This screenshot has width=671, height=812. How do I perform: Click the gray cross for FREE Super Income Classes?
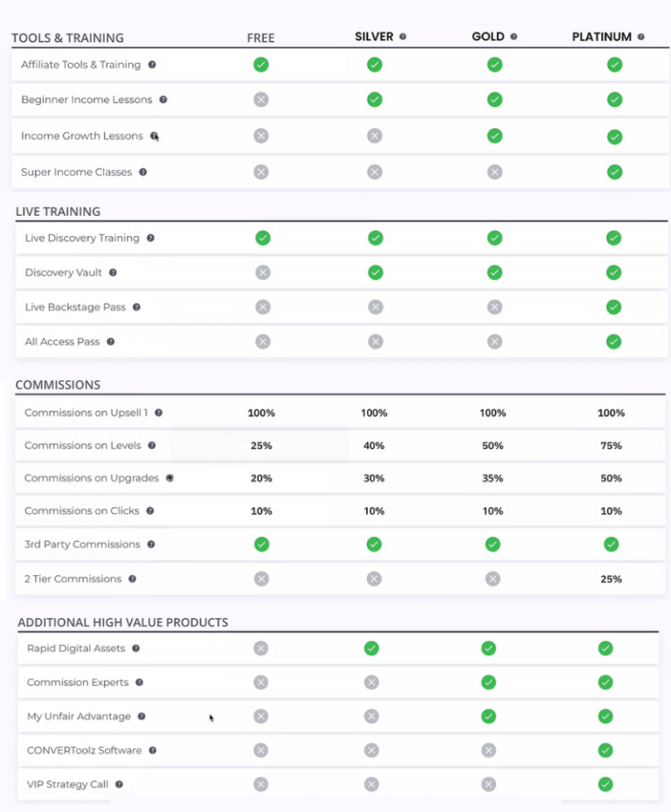(260, 172)
